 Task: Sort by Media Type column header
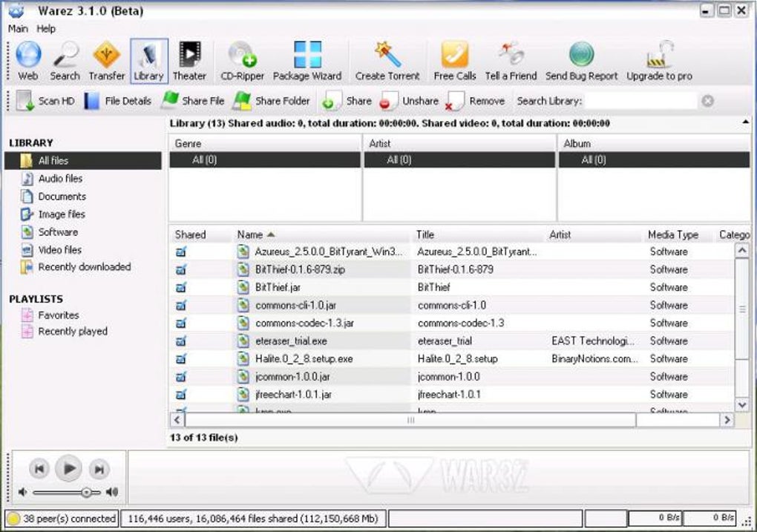coord(678,234)
